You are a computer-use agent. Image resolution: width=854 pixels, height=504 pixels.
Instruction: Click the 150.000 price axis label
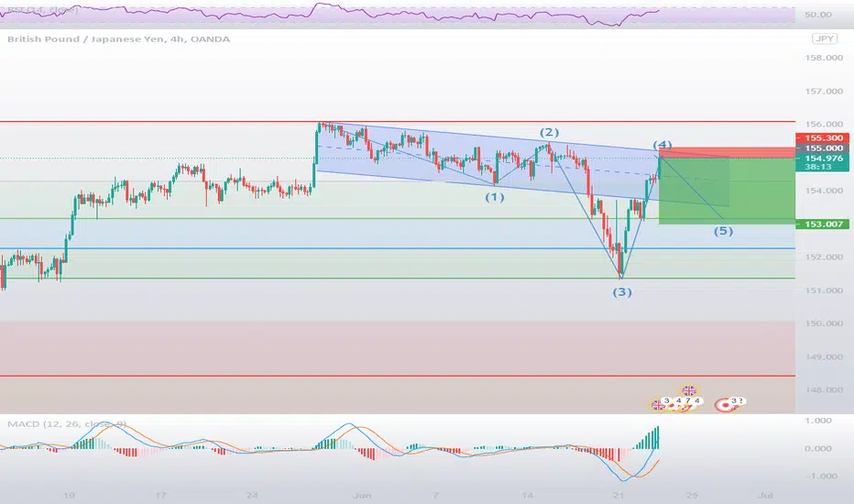tap(824, 323)
